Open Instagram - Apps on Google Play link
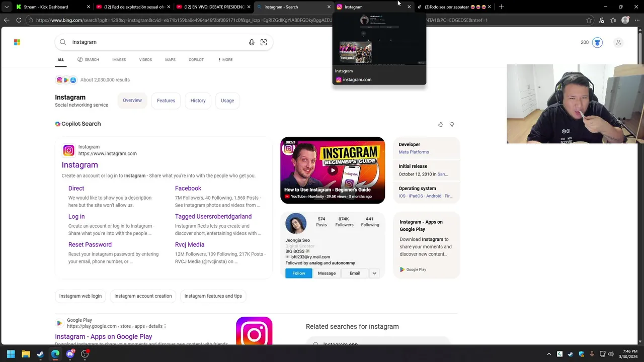 104,337
